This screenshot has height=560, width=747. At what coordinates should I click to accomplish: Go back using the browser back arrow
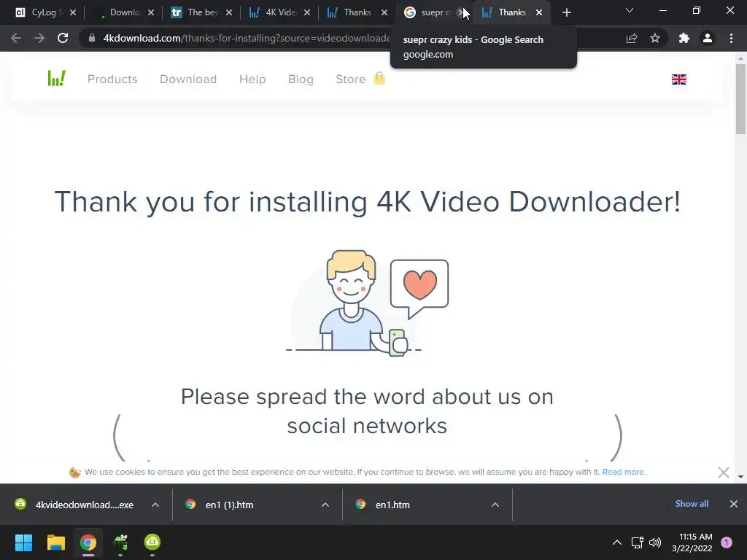click(16, 38)
